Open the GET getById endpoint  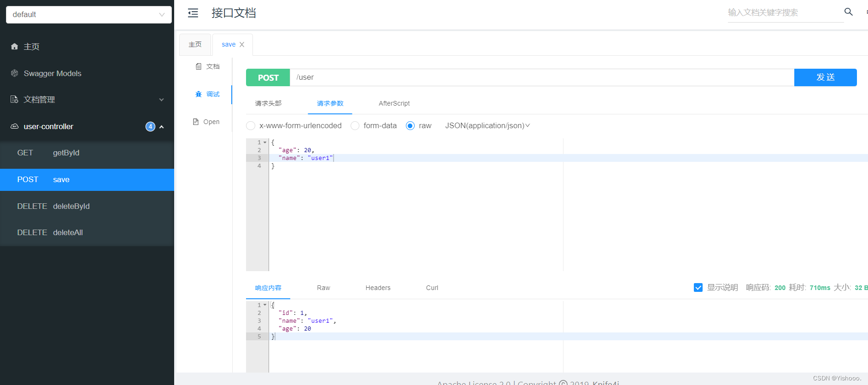coord(87,153)
